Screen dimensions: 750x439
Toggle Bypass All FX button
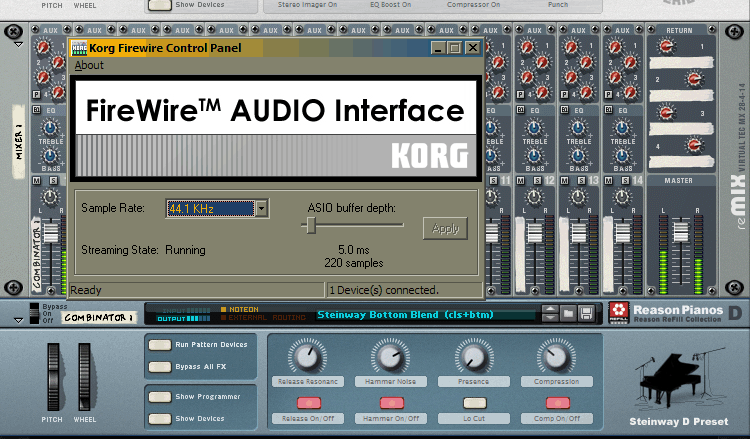(x=160, y=367)
